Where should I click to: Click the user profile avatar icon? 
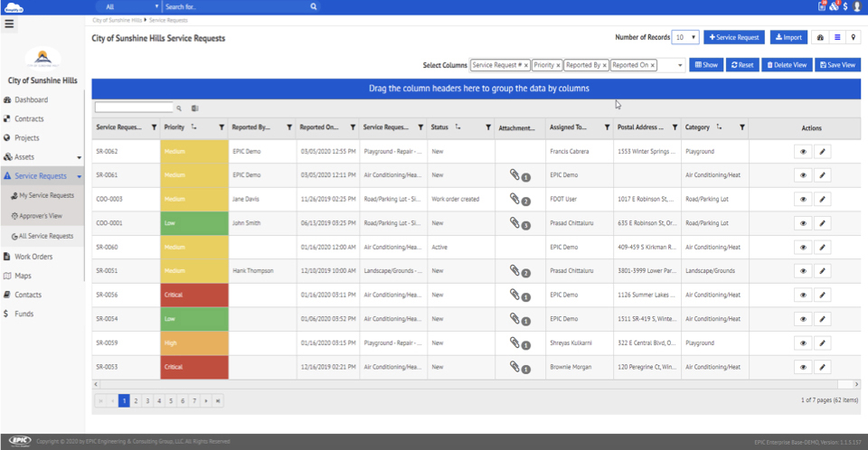(x=856, y=6)
